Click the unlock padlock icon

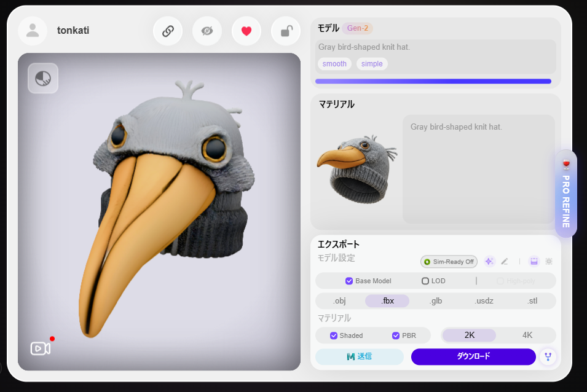(x=286, y=31)
